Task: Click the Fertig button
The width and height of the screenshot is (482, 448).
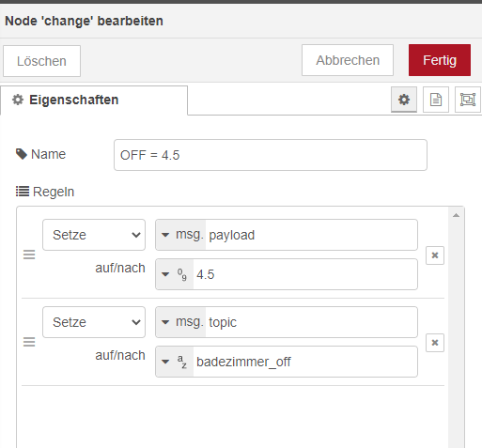Action: (440, 60)
